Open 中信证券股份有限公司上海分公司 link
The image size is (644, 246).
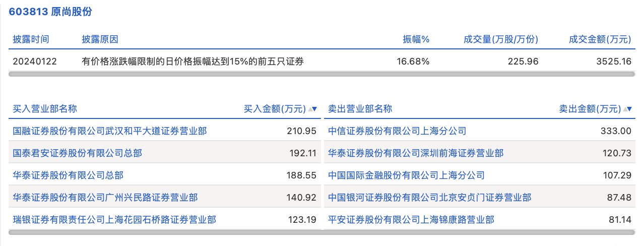[397, 131]
